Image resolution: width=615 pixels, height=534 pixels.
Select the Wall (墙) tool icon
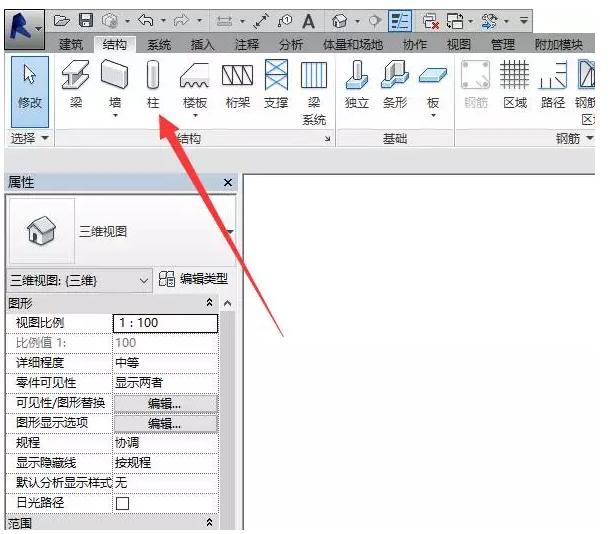(x=115, y=75)
